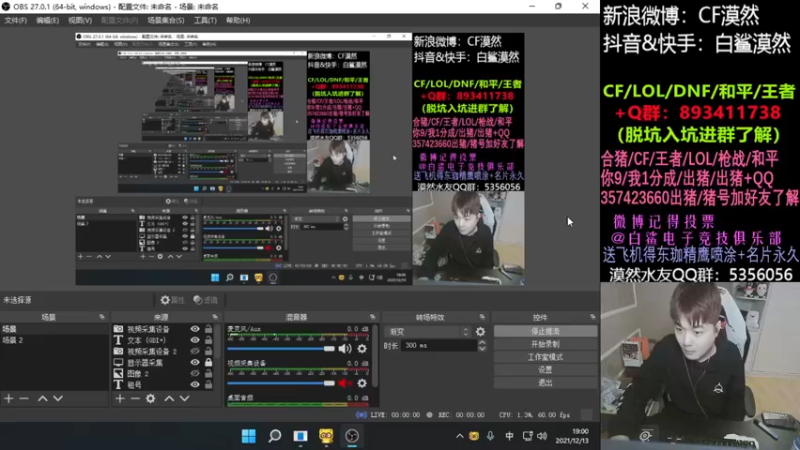The height and width of the screenshot is (450, 800).
Task: Open source 属性 properties with gear icon
Action: (172, 300)
